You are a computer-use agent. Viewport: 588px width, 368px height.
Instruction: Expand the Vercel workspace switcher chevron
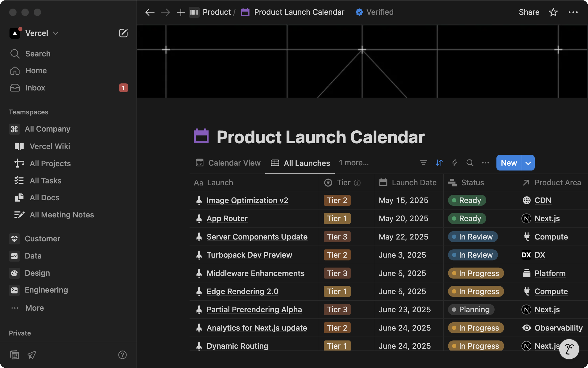pyautogui.click(x=56, y=33)
